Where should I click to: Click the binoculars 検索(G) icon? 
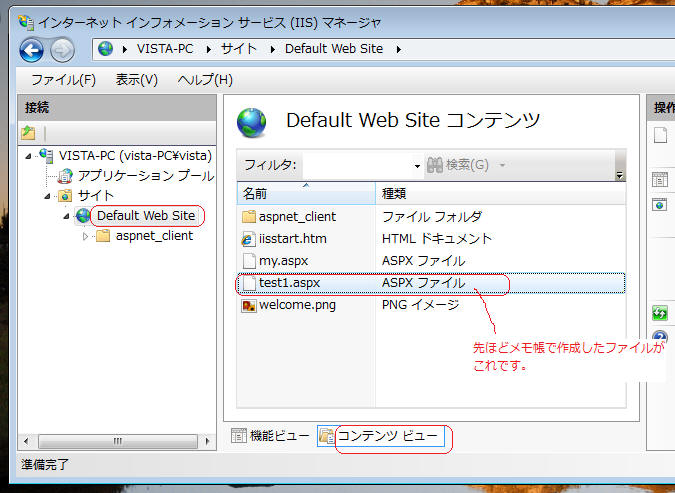(435, 165)
